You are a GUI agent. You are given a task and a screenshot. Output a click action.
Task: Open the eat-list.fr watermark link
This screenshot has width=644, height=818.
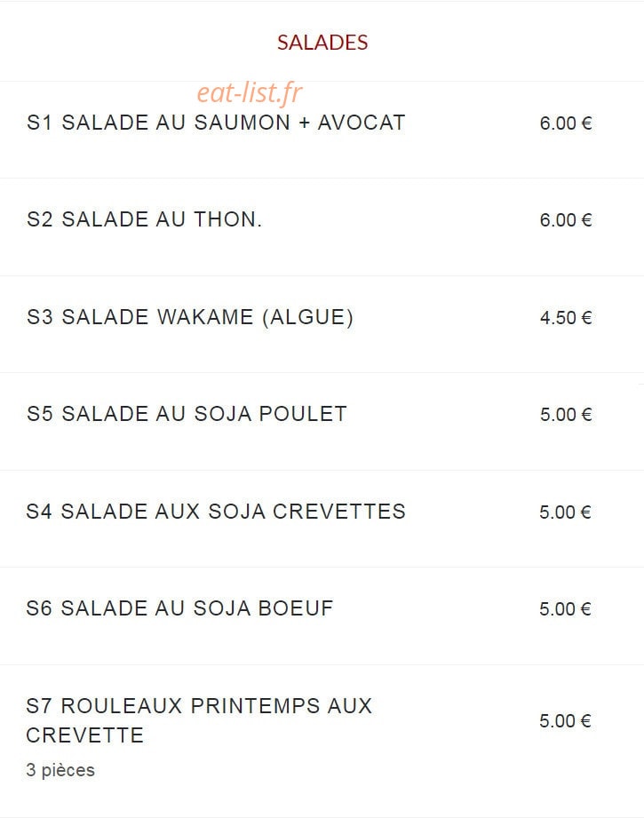click(x=250, y=93)
